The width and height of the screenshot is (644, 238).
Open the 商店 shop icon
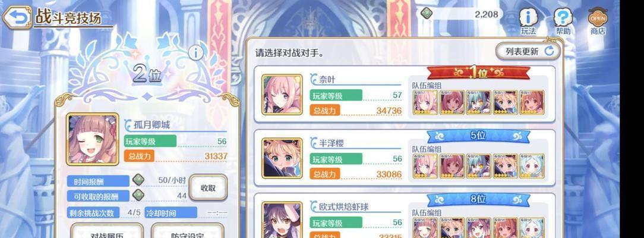pyautogui.click(x=598, y=21)
